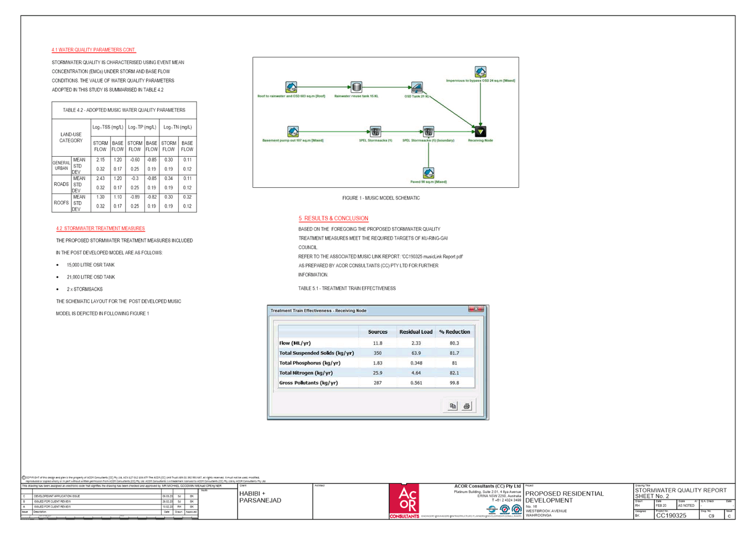The width and height of the screenshot is (756, 535).
Task: Click the PROPOSED RESIDENTIAL DEVELOPMENT project title
Action: click(565, 497)
